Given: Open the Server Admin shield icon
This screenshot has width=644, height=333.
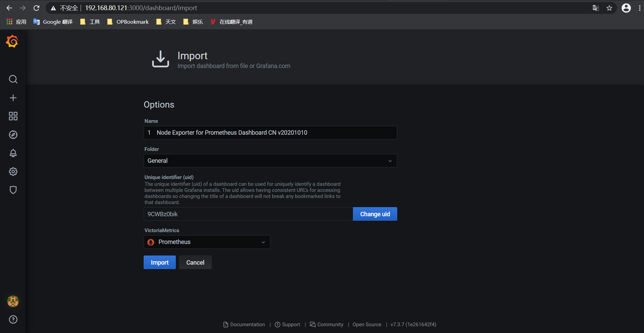Looking at the screenshot, I should pyautogui.click(x=13, y=190).
